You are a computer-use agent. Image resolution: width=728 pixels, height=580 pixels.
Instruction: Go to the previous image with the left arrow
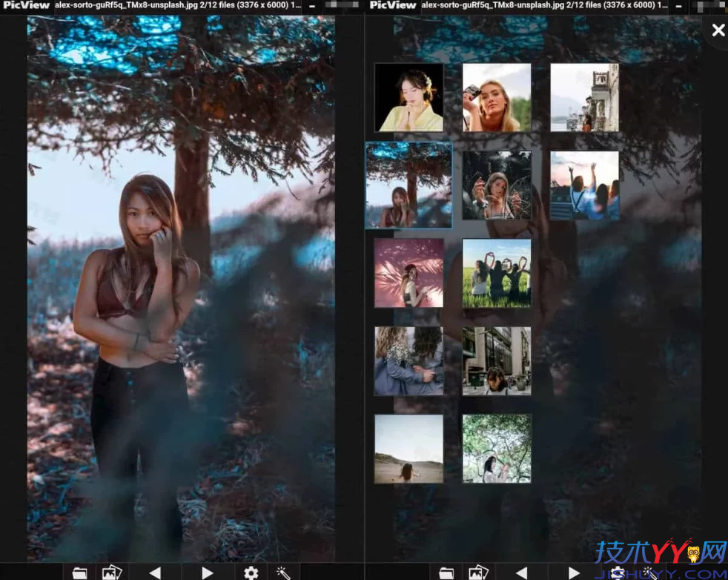tap(154, 572)
